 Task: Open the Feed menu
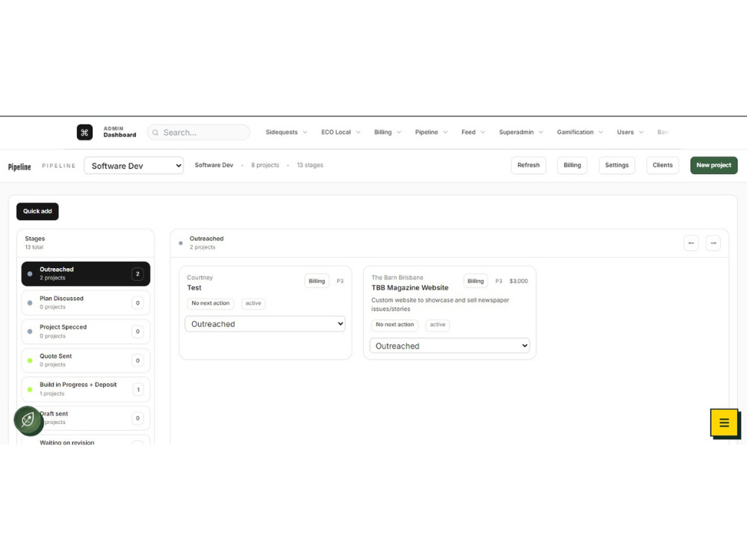click(473, 132)
